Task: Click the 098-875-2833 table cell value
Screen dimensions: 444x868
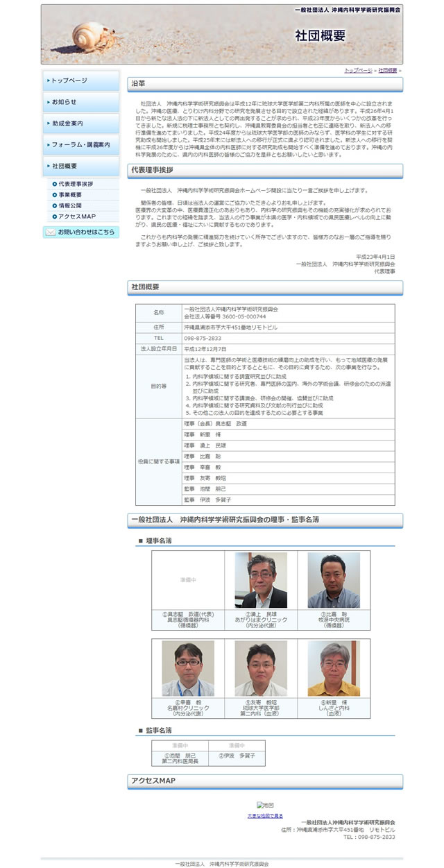Action: [288, 338]
